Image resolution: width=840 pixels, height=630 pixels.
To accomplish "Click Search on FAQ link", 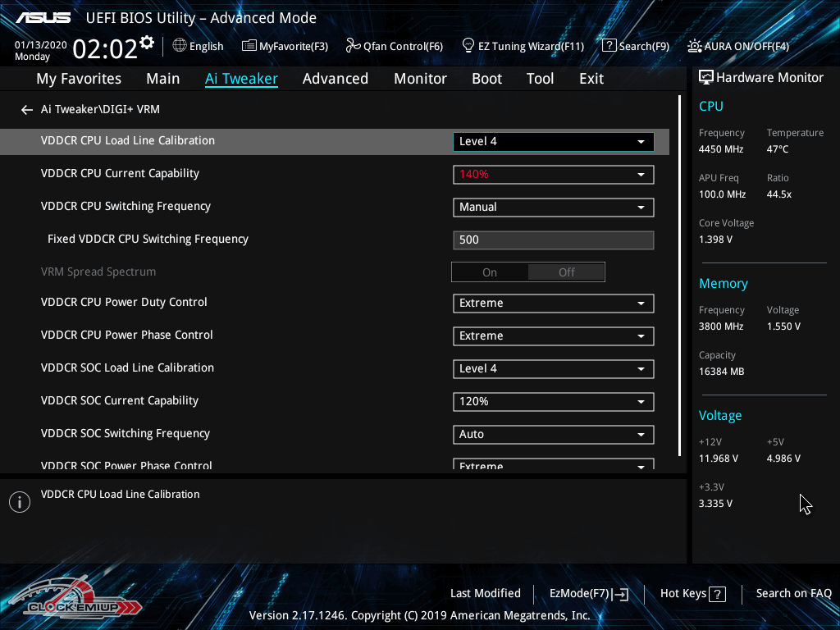I will click(793, 594).
